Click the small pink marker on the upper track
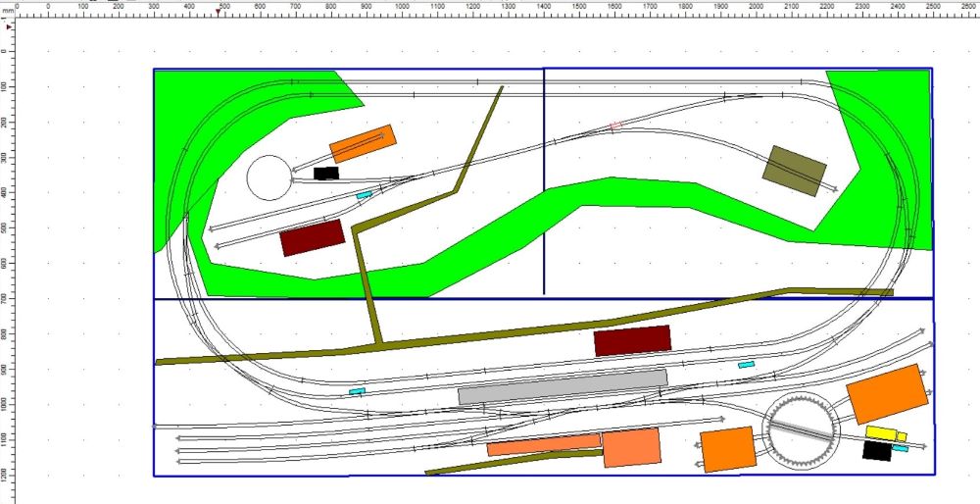The height and width of the screenshot is (504, 980). point(615,126)
